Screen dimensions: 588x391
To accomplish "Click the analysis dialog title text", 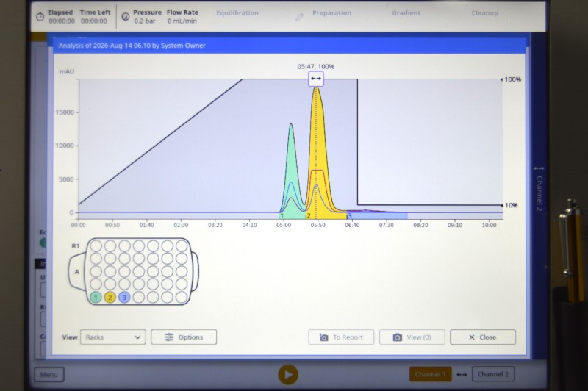I will pyautogui.click(x=132, y=46).
